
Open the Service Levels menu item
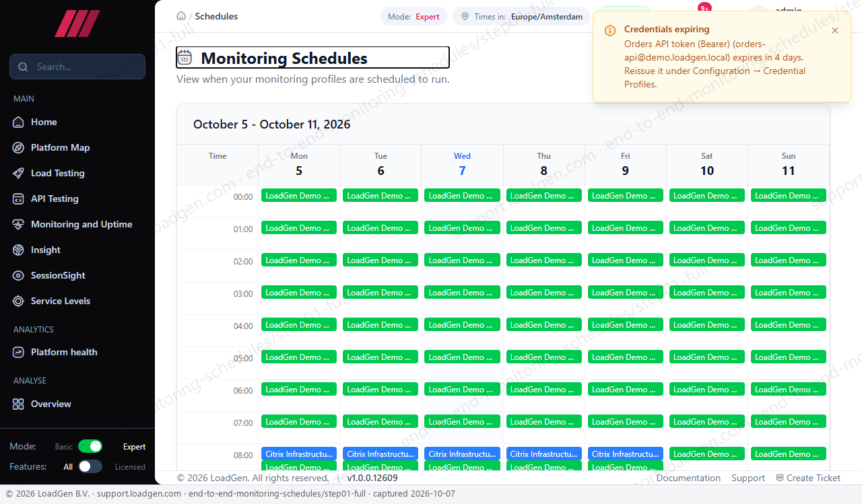point(77,301)
